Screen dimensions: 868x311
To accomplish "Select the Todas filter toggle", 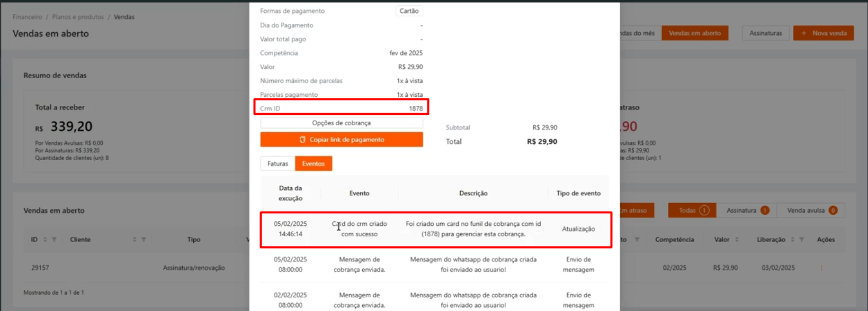I will tap(692, 211).
